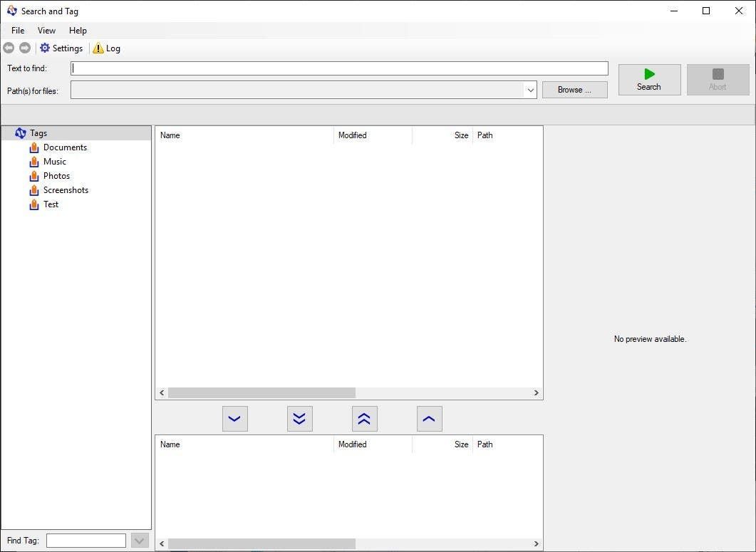
Task: Click lower list horizontal scrollbar thumb
Action: pyautogui.click(x=262, y=543)
